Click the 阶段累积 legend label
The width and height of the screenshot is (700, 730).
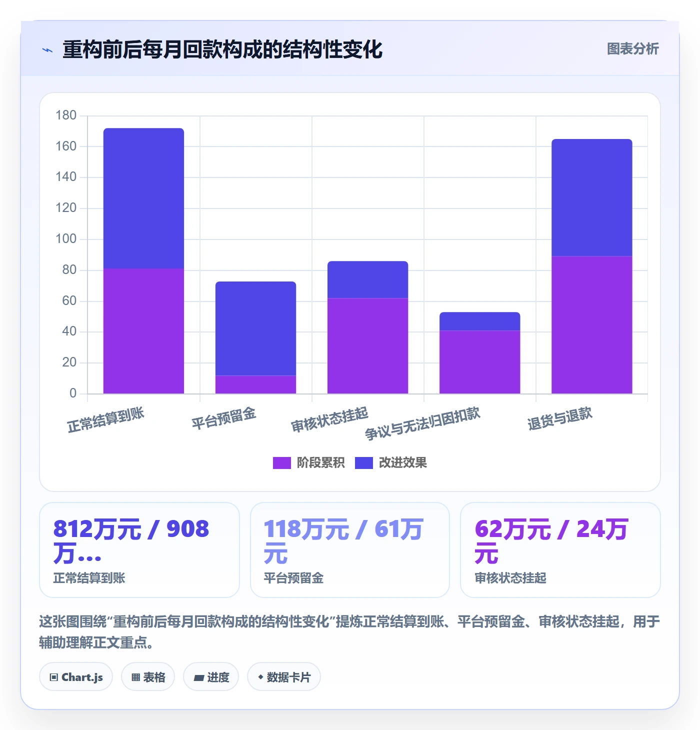[x=320, y=463]
